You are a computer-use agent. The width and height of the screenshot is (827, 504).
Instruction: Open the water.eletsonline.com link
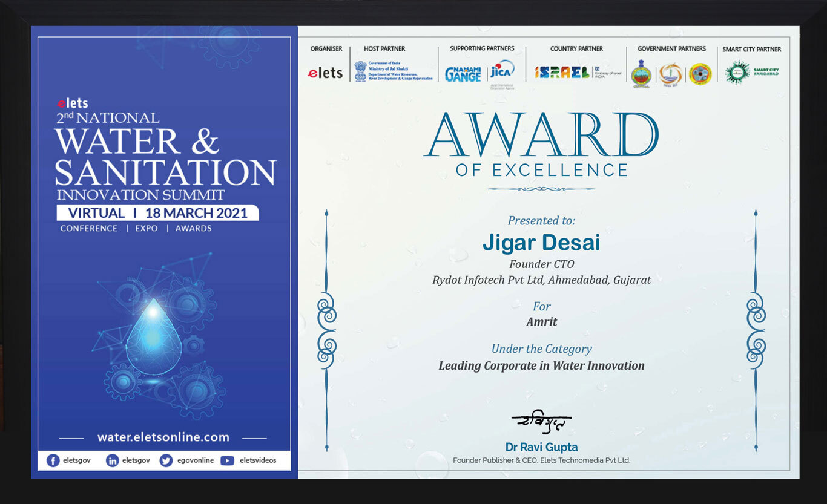[x=163, y=437]
